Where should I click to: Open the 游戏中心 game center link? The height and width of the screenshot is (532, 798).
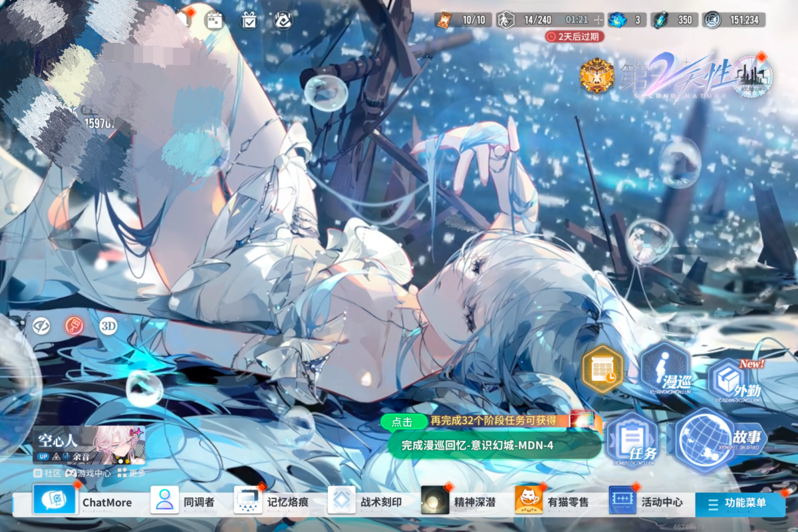(89, 473)
